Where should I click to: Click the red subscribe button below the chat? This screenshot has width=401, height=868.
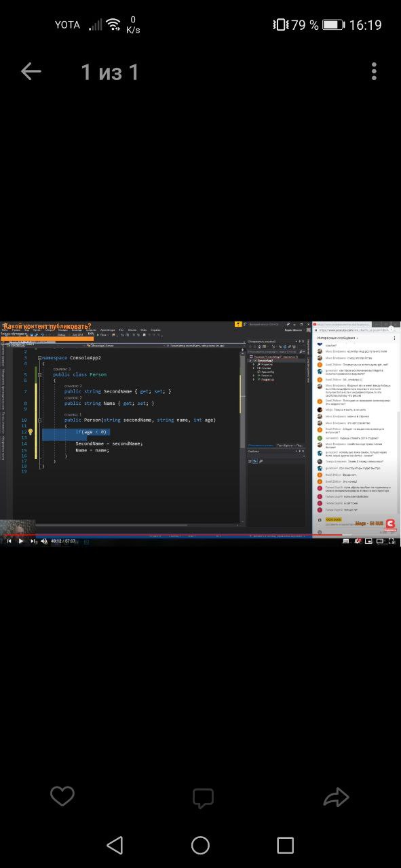(391, 525)
